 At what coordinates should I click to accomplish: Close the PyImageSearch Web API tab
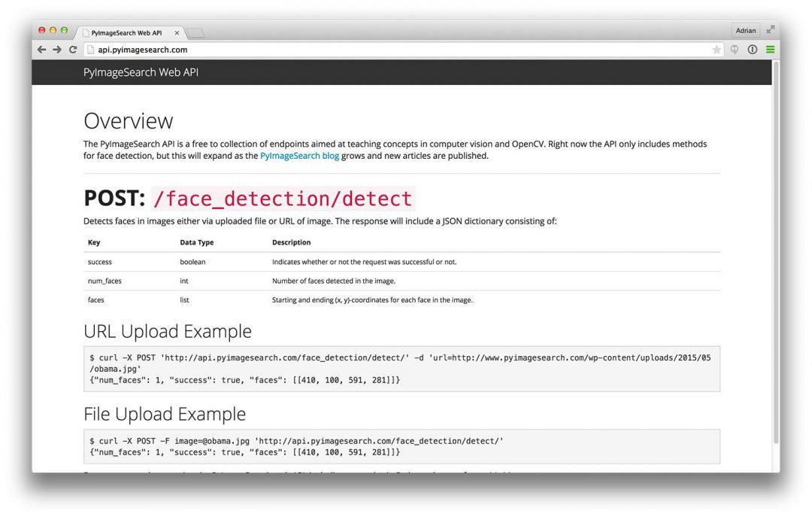[x=177, y=32]
